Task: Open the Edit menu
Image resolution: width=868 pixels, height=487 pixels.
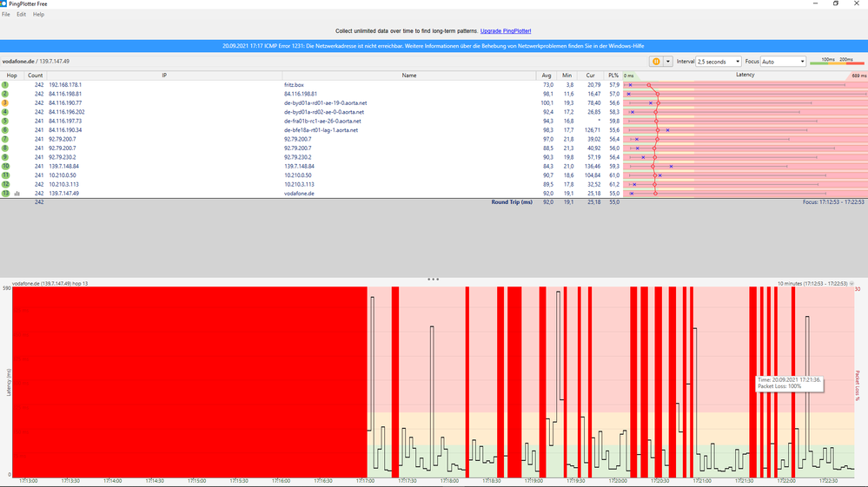Action: [21, 15]
